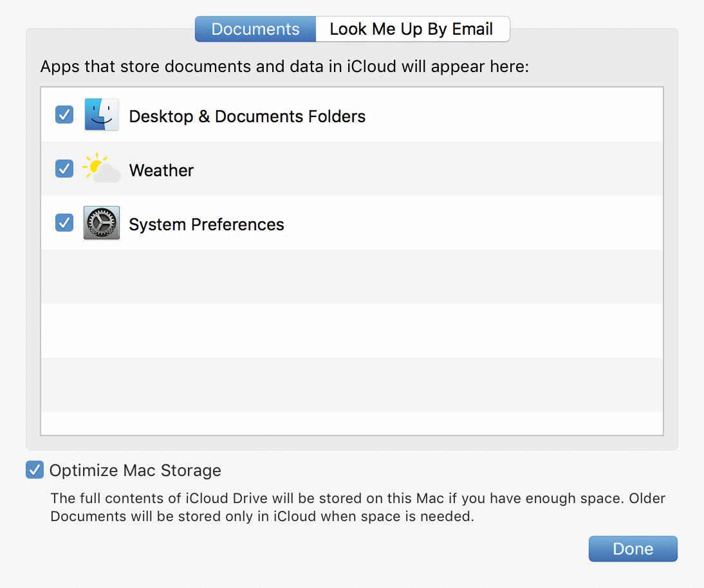The width and height of the screenshot is (704, 588).
Task: Click the bottom empty white row of the list
Action: [352, 423]
